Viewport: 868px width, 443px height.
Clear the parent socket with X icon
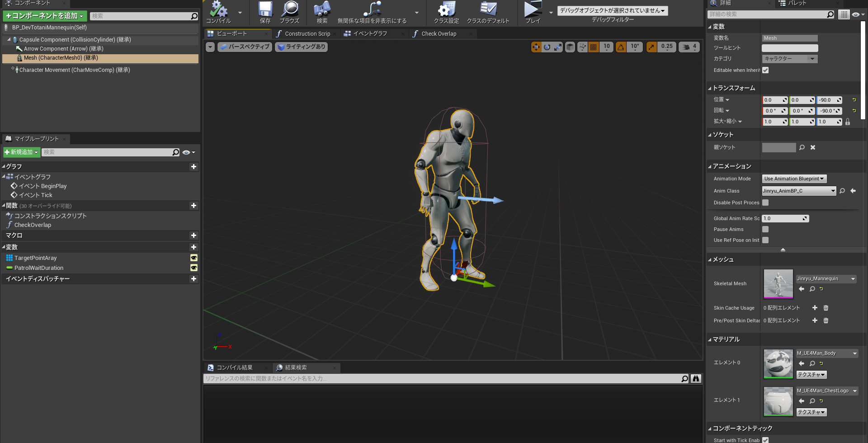click(x=813, y=147)
